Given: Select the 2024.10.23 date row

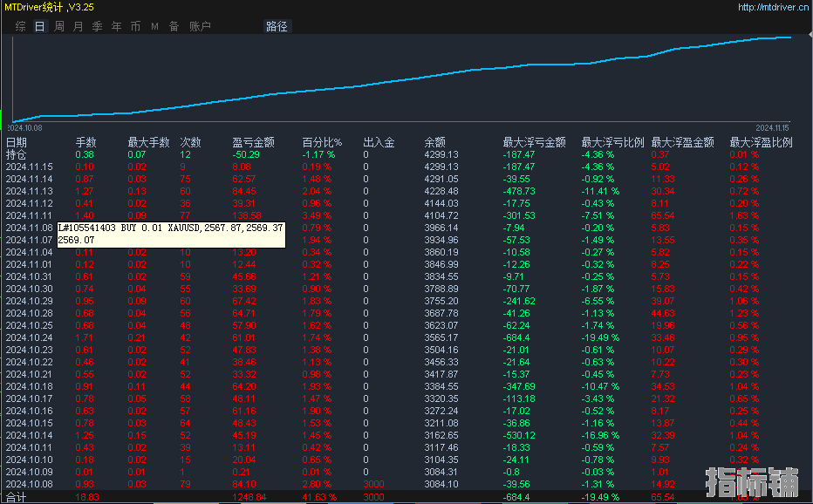Looking at the screenshot, I should tap(29, 350).
